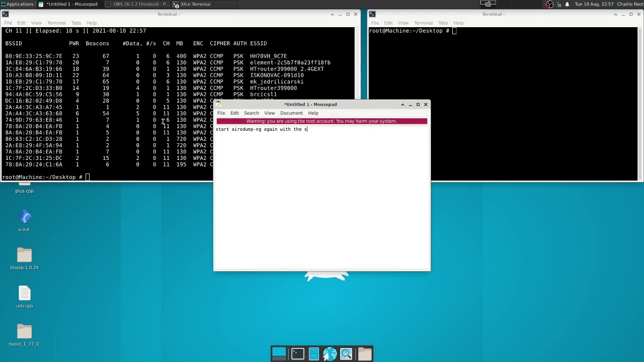Open the file manager cabinet dock icon
The height and width of the screenshot is (362, 644).
click(313, 354)
